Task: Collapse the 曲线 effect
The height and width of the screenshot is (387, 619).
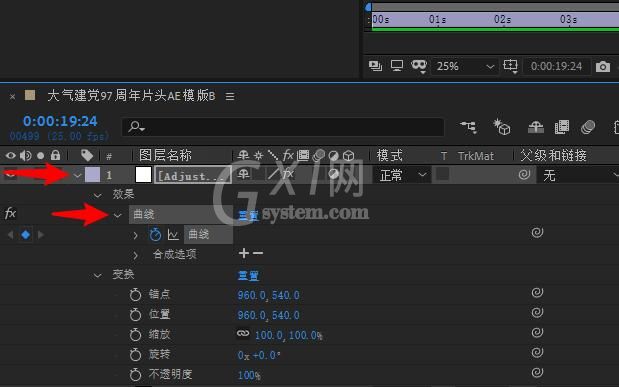Action: pyautogui.click(x=117, y=215)
